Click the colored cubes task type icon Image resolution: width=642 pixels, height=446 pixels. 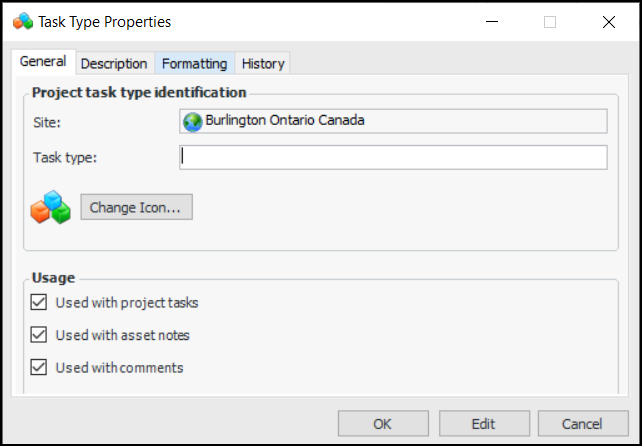tap(50, 207)
